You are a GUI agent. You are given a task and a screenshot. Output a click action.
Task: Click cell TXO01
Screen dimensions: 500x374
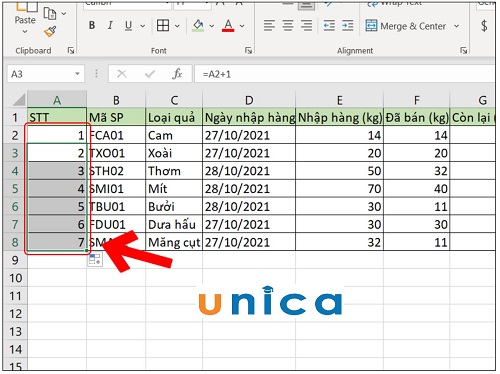pos(116,153)
